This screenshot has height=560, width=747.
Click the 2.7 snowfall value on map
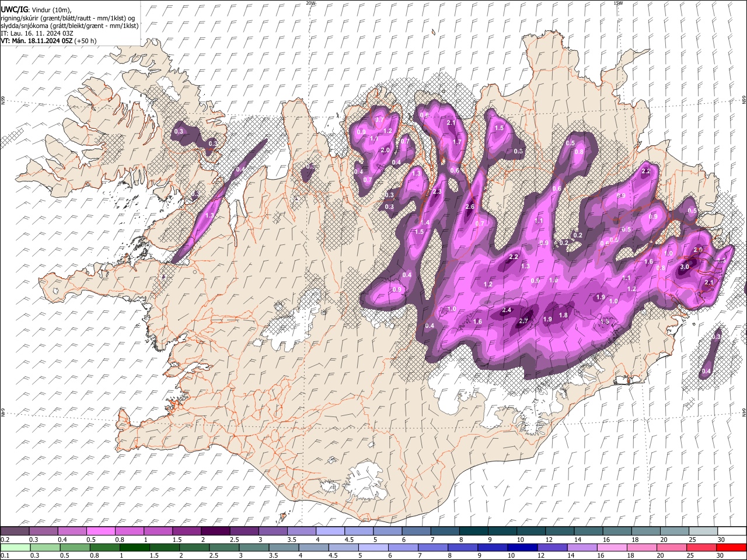523,321
